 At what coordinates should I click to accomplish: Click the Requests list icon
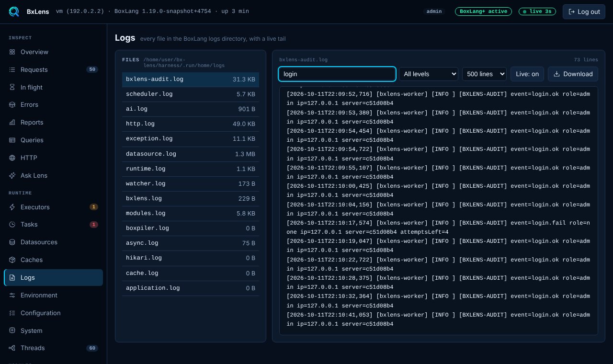pos(12,69)
